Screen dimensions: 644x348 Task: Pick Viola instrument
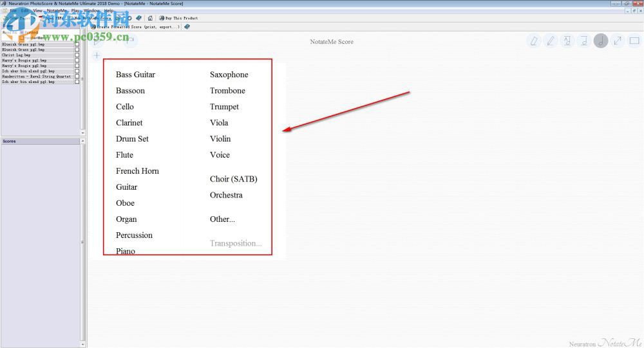coord(219,123)
